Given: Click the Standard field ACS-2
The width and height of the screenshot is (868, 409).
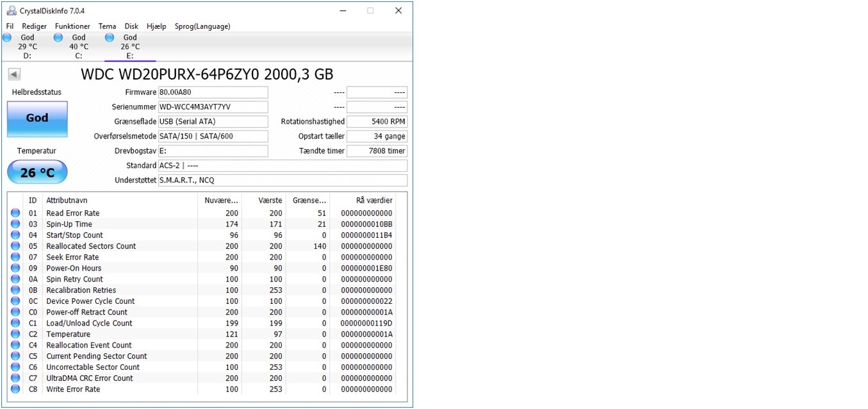Looking at the screenshot, I should click(x=283, y=166).
